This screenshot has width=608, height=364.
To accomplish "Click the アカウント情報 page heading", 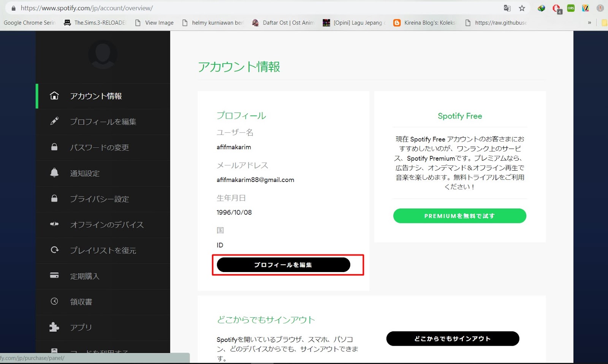I will (x=239, y=67).
